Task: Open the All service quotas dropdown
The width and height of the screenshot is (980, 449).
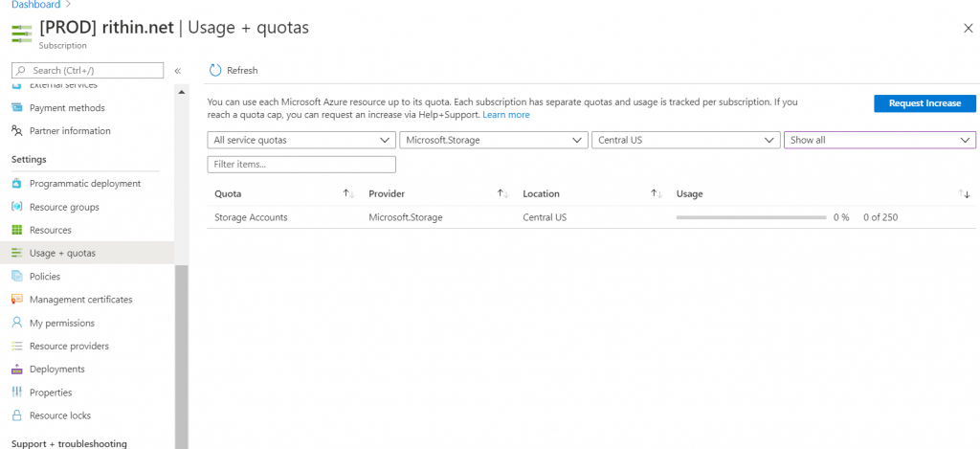Action: pyautogui.click(x=301, y=140)
